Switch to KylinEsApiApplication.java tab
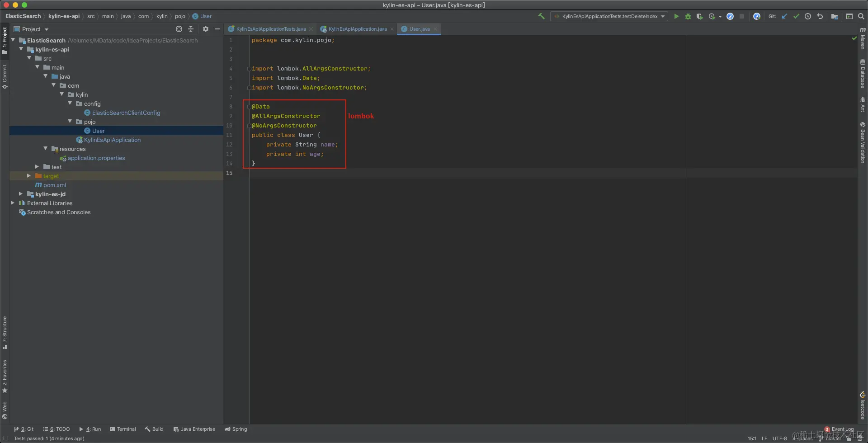 [x=357, y=29]
